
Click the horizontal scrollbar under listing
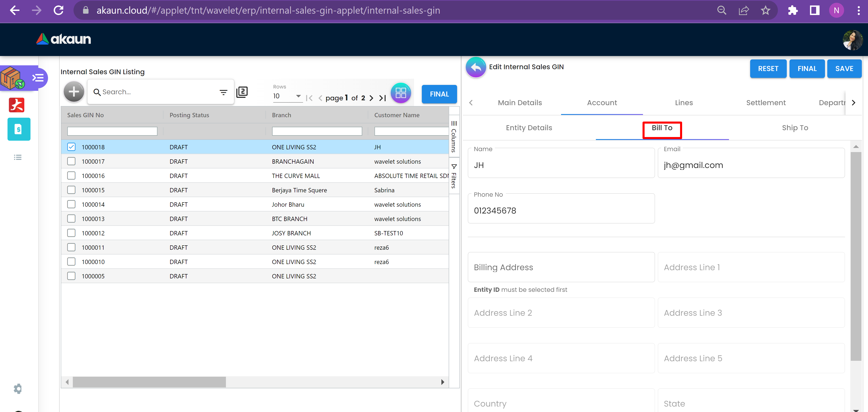(149, 382)
